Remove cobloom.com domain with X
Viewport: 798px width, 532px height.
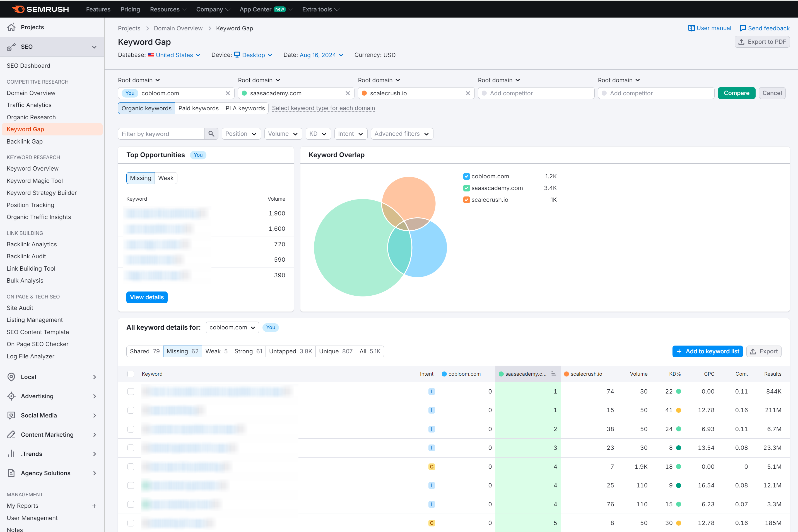point(228,93)
